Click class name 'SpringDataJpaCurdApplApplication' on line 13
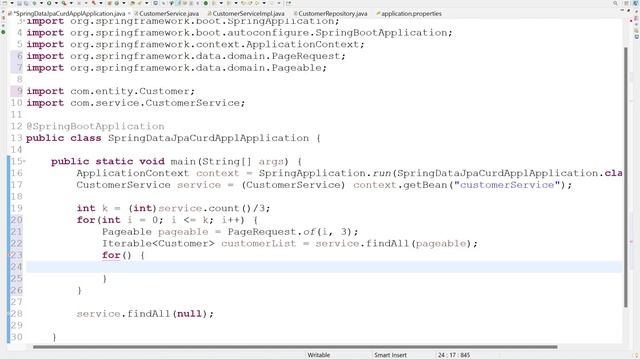 [208, 138]
